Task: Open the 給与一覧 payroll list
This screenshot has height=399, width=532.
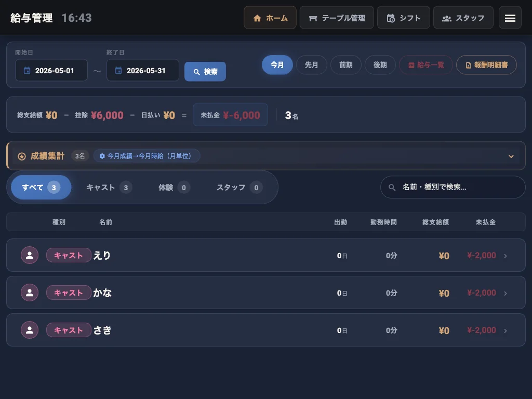Action: [426, 65]
